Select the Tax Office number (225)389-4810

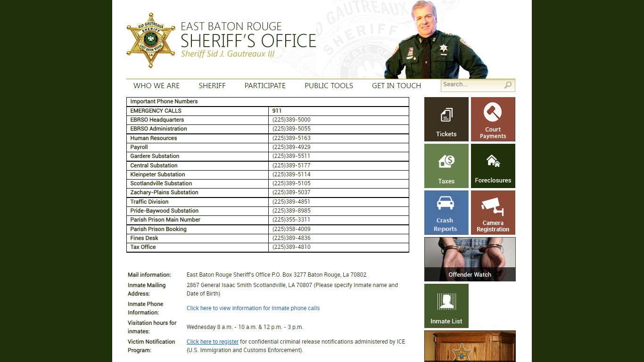291,247
